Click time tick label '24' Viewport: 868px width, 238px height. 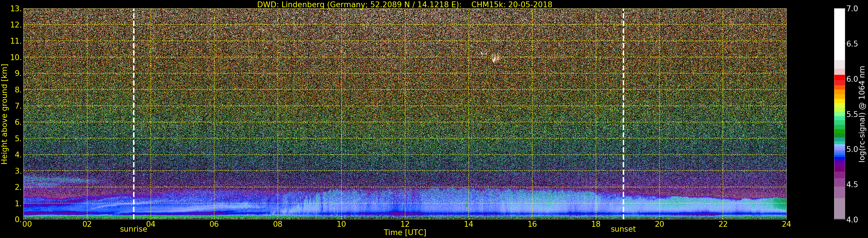[786, 224]
